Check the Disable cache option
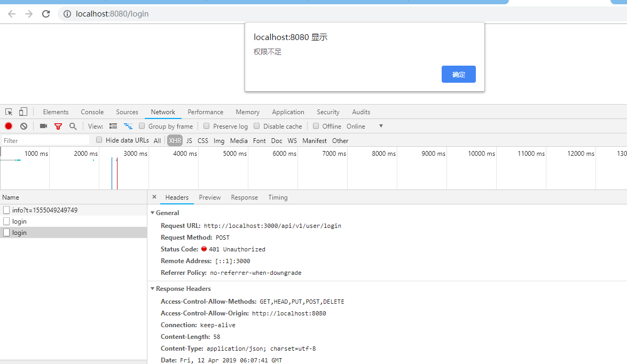627x364 pixels. point(257,126)
